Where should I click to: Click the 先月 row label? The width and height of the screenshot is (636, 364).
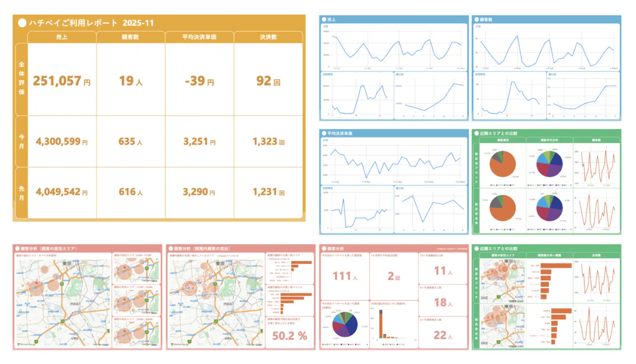coord(22,193)
